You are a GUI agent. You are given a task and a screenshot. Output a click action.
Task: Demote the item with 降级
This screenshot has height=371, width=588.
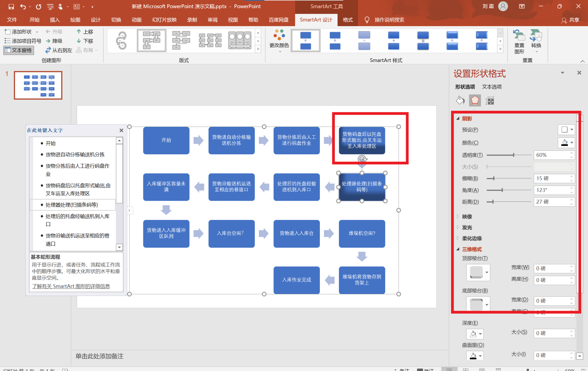point(54,41)
